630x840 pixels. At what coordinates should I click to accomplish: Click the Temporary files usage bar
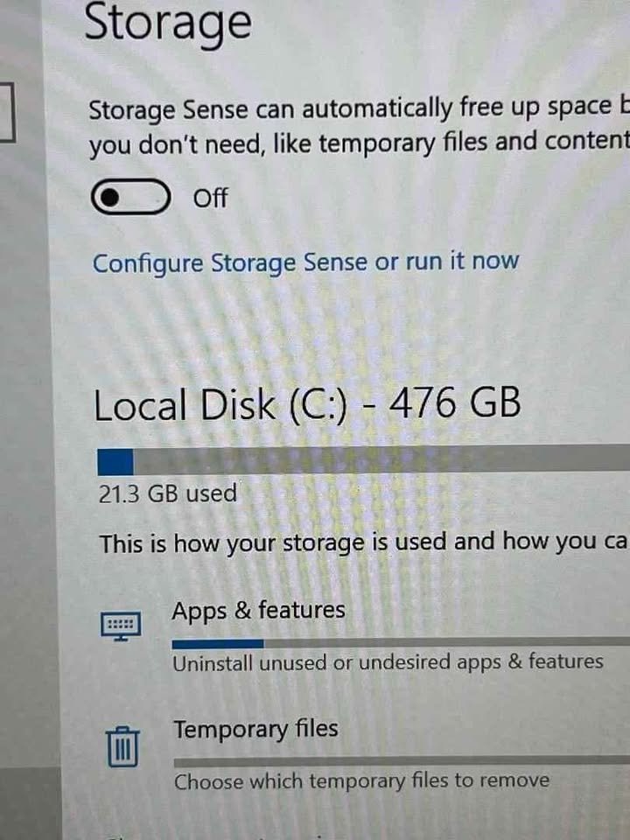(402, 760)
